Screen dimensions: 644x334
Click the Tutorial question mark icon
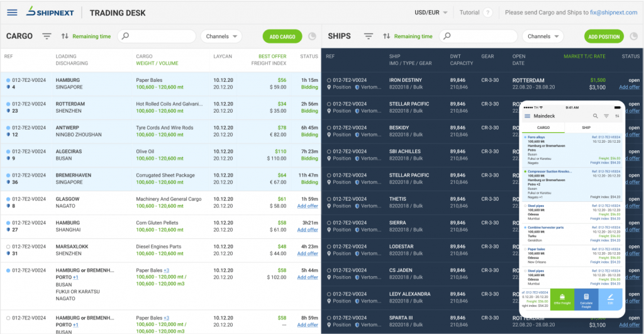coord(487,13)
